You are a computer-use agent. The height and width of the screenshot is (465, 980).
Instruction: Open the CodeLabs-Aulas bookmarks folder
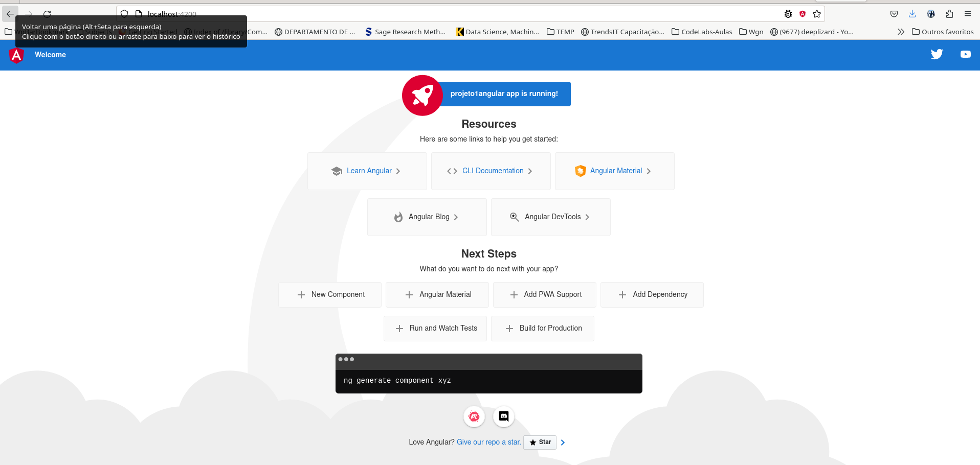pyautogui.click(x=702, y=32)
